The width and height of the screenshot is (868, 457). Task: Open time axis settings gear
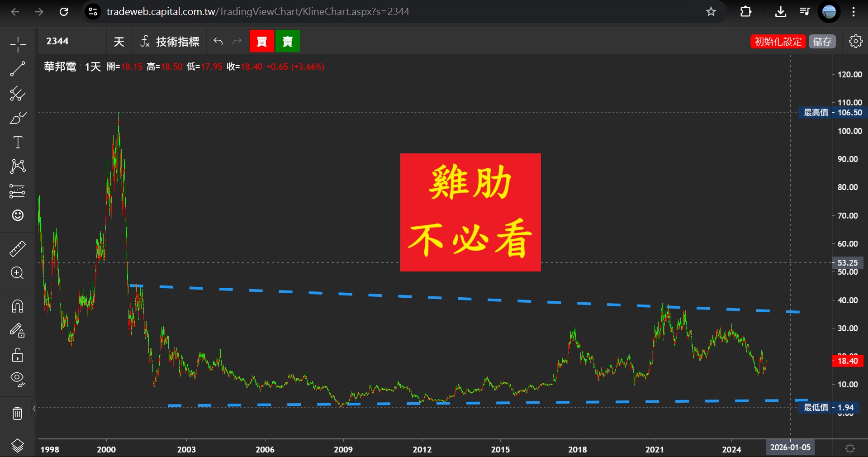click(850, 448)
